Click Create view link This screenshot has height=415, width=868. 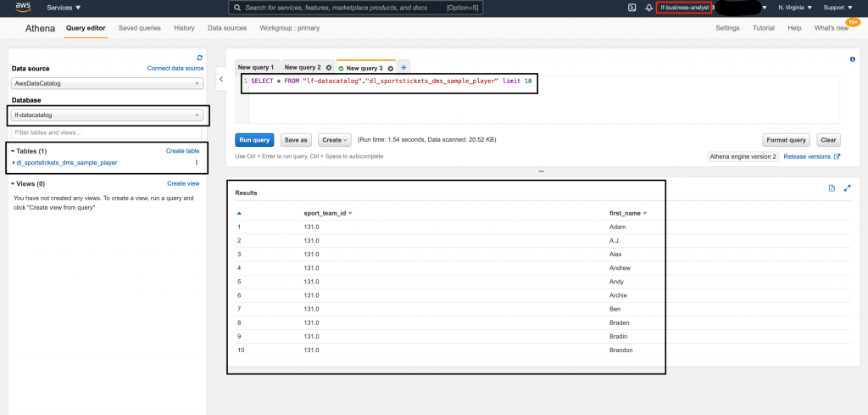[183, 183]
